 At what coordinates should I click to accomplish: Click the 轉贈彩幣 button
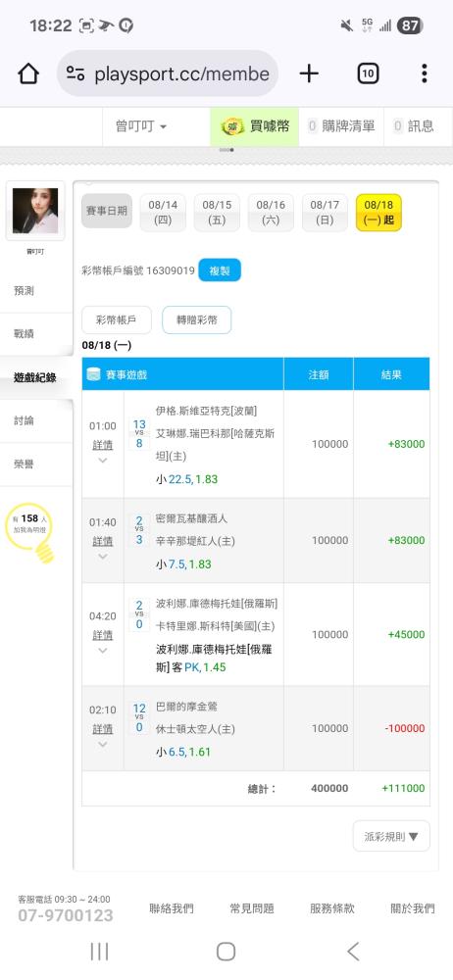point(196,320)
